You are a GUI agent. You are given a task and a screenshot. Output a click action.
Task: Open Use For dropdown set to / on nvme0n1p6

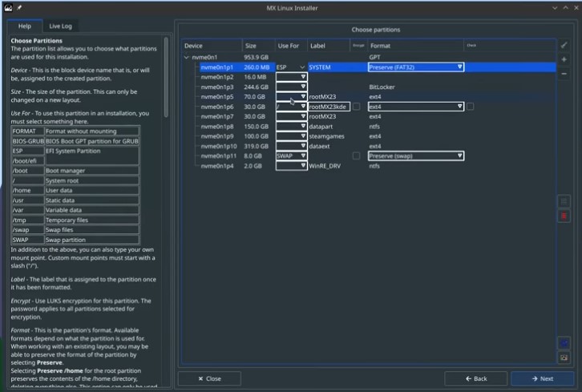[291, 107]
